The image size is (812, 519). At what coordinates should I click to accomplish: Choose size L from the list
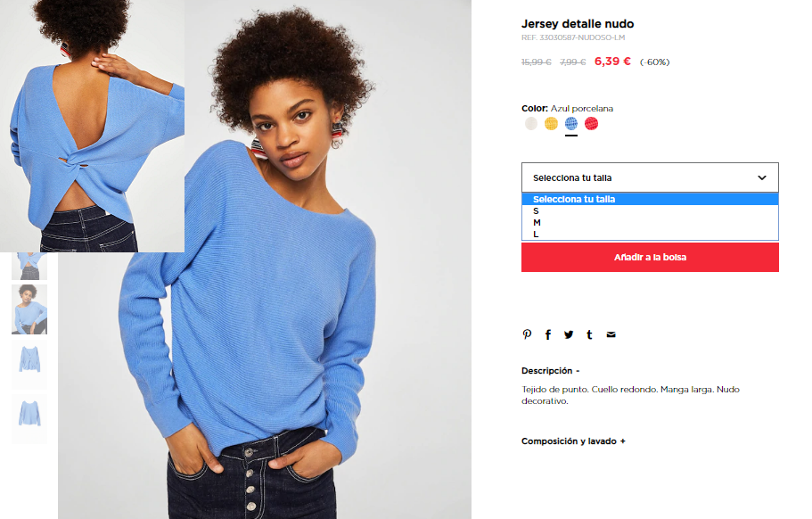tap(650, 235)
